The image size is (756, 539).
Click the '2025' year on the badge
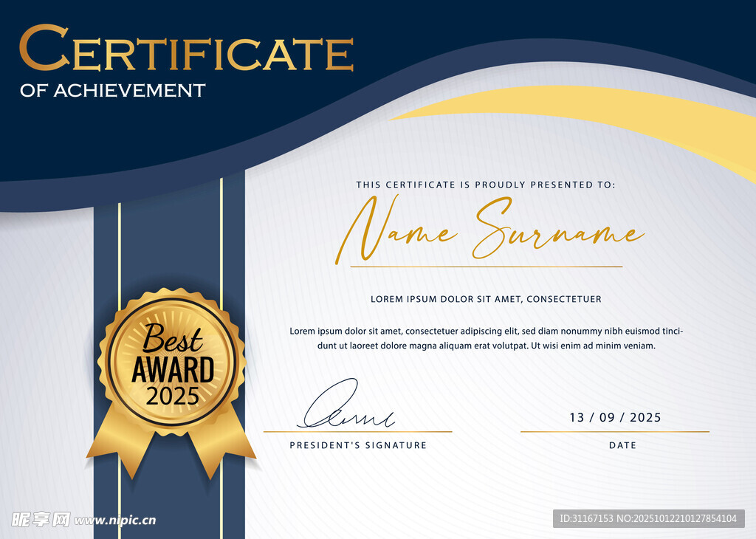[x=173, y=396]
